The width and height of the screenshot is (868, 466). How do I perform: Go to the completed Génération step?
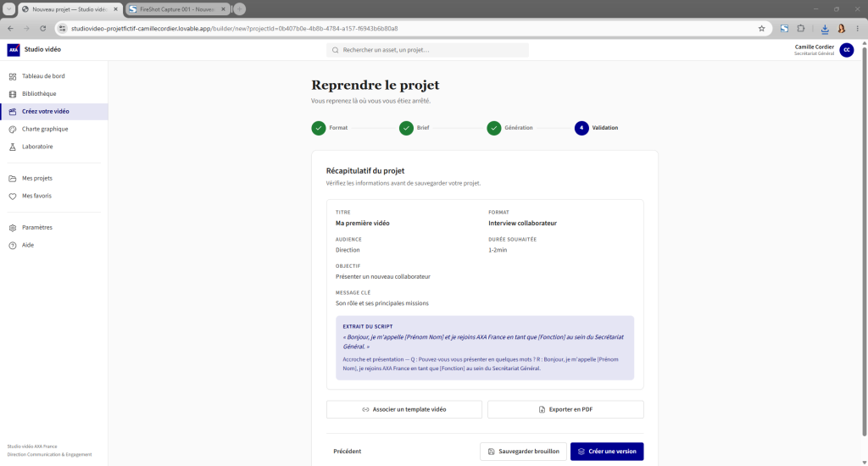point(494,129)
